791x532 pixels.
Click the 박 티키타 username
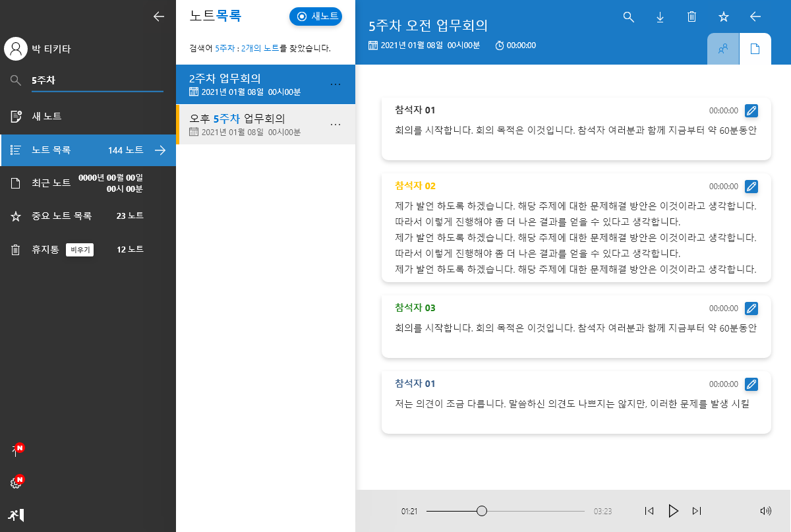point(51,49)
